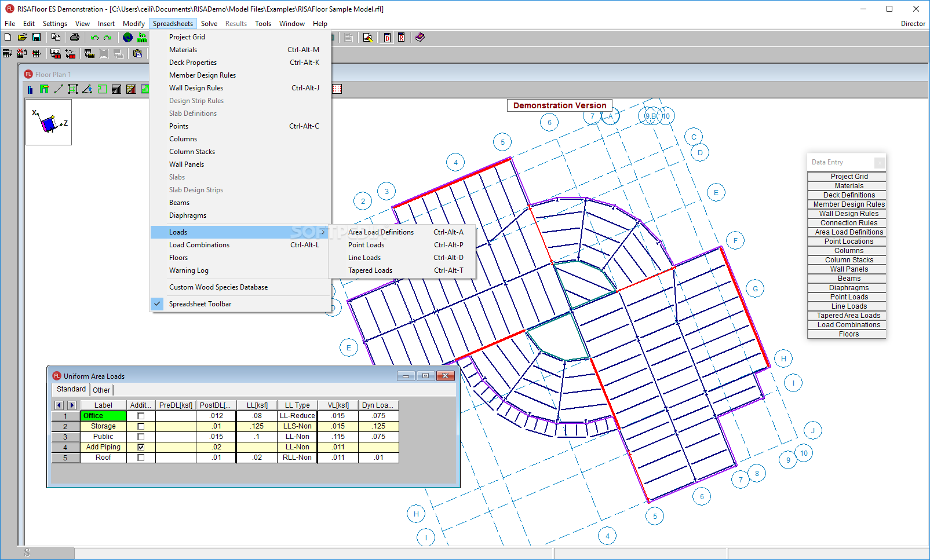The height and width of the screenshot is (560, 930).
Task: Open global parameters via the globe icon
Action: [x=127, y=37]
